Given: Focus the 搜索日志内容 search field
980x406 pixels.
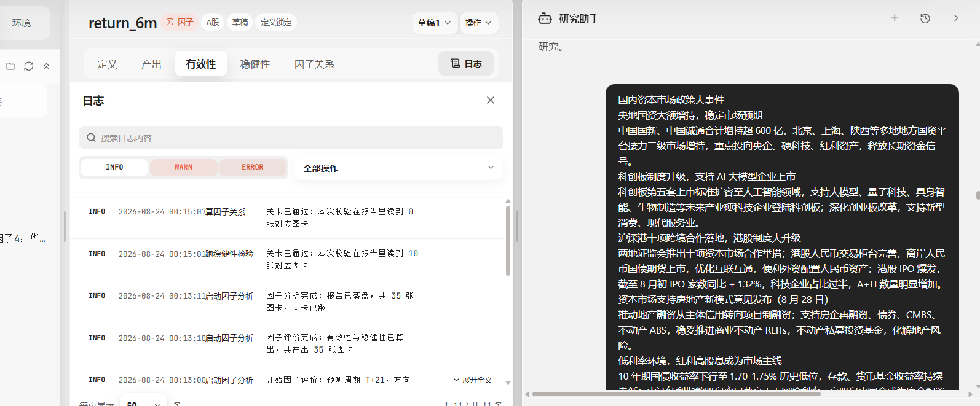Looking at the screenshot, I should pyautogui.click(x=291, y=138).
